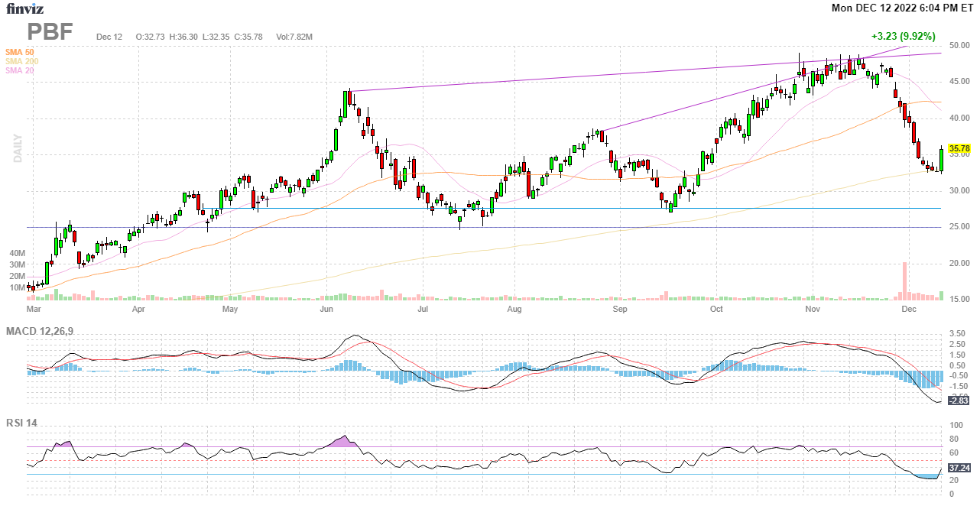Click the MACD -2.83 value tag
Viewport: 980px width, 506px height.
[959, 401]
